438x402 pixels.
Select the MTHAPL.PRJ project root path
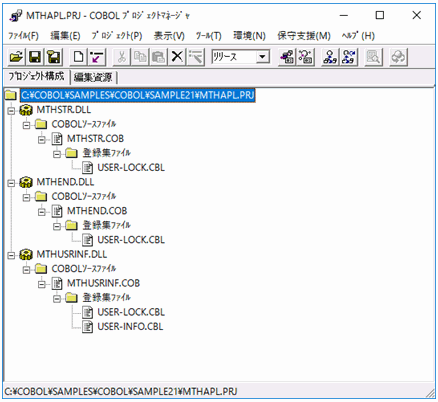138,96
